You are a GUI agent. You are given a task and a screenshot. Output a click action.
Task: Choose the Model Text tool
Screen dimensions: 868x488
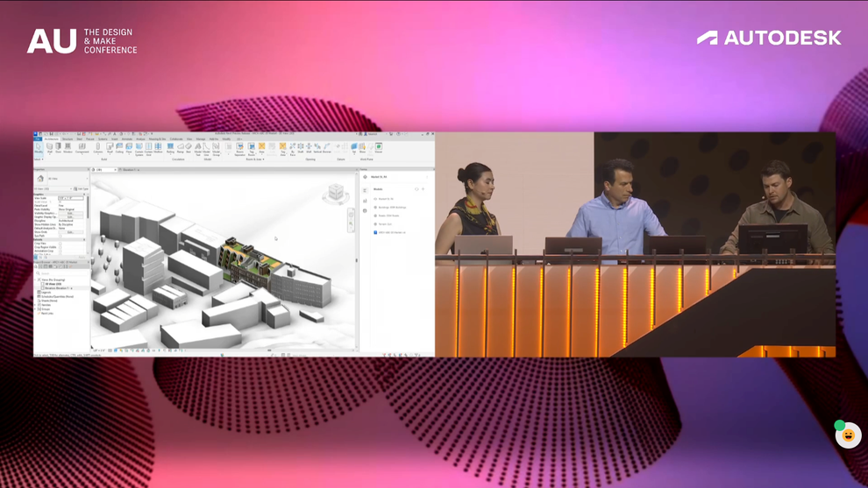(197, 149)
